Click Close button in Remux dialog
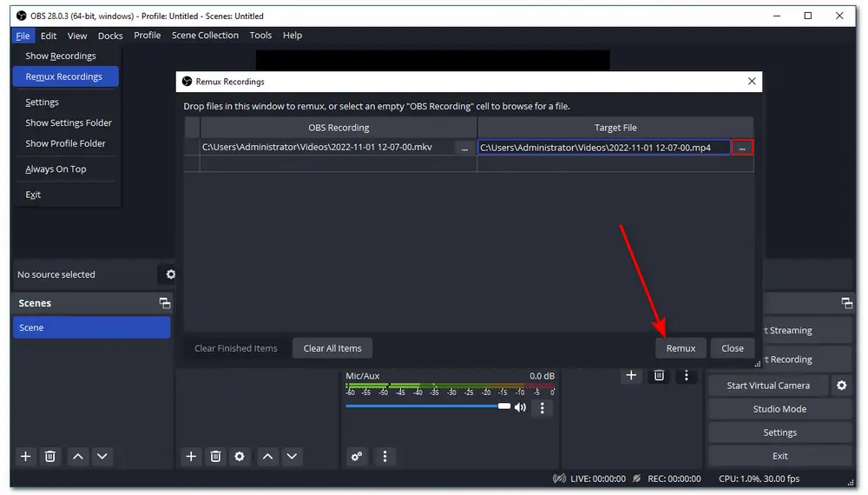This screenshot has height=495, width=868. tap(733, 348)
